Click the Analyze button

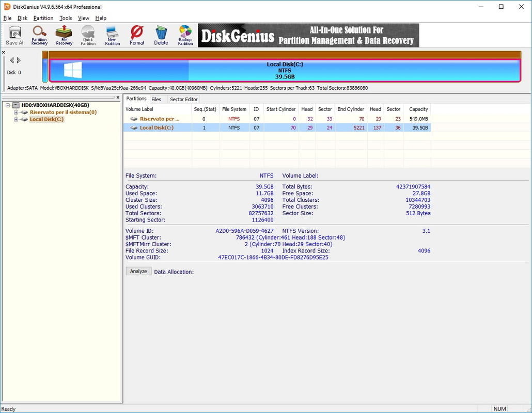(138, 271)
